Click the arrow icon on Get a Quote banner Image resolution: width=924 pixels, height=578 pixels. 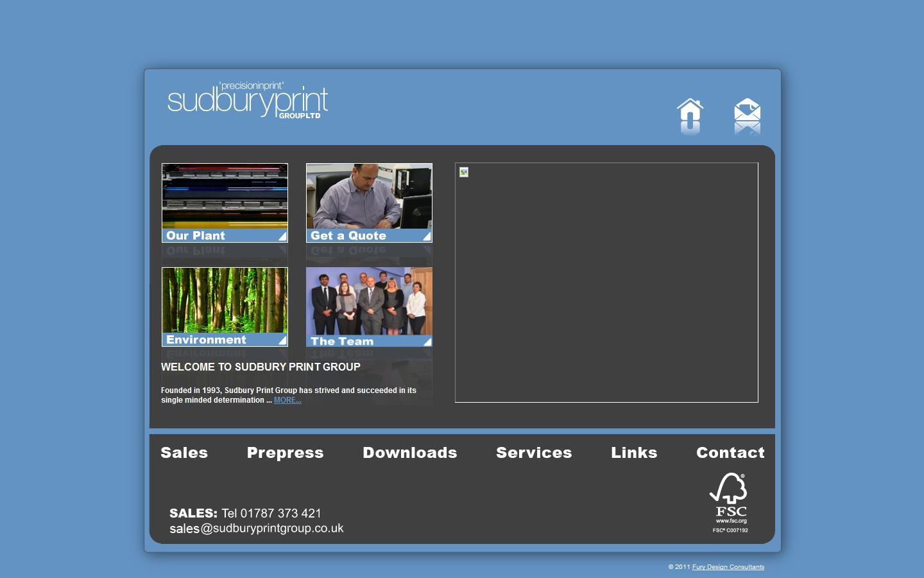click(x=425, y=236)
